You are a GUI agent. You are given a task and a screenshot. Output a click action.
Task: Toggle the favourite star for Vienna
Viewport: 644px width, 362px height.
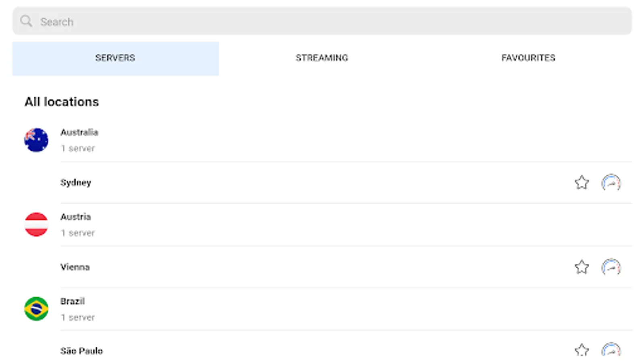[x=582, y=267]
